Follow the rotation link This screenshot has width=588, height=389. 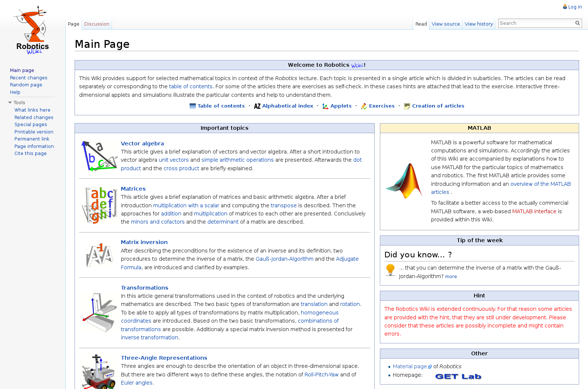[350, 304]
